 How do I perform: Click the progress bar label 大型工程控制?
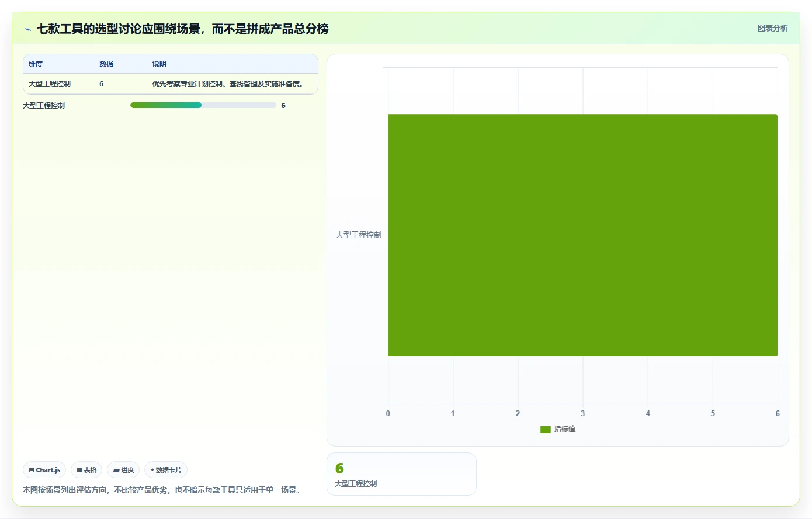(x=44, y=106)
